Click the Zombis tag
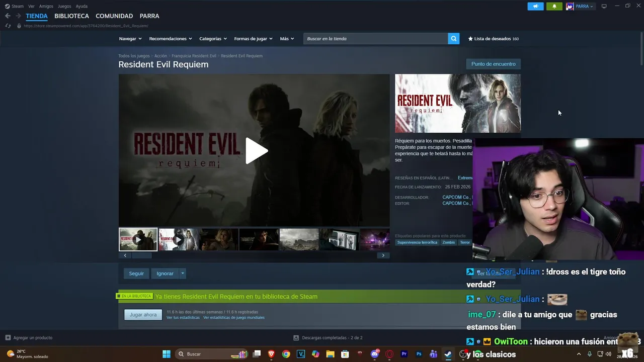The height and width of the screenshot is (362, 644). pos(448,242)
